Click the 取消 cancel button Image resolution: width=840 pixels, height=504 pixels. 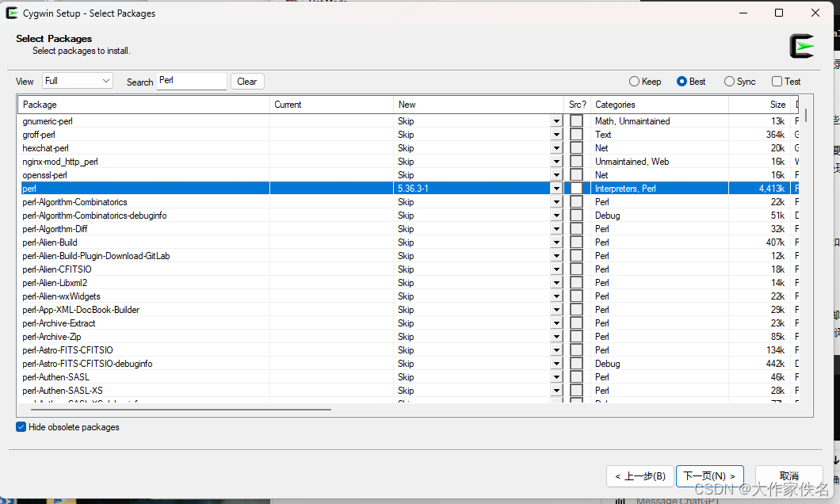point(788,476)
